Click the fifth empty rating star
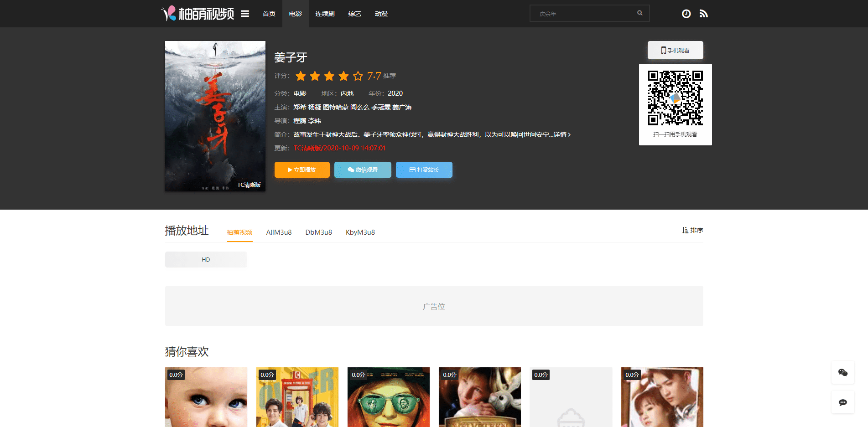Viewport: 868px width, 427px height. pyautogui.click(x=358, y=76)
